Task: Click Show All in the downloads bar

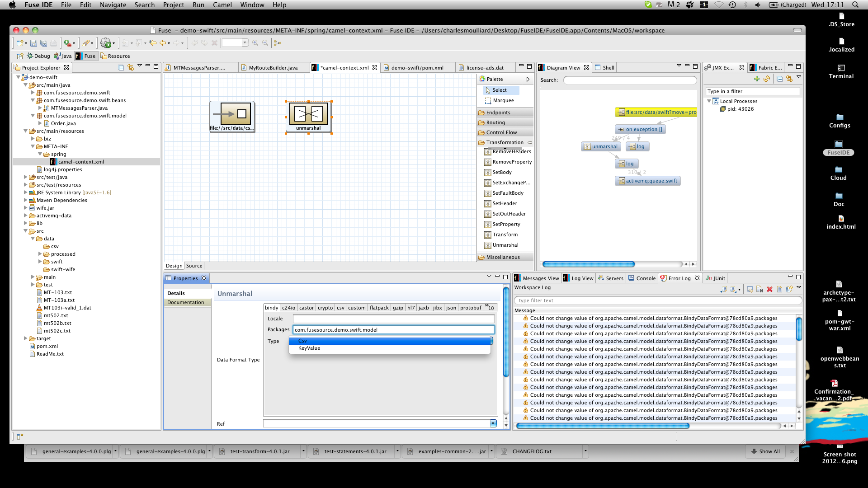Action: tap(765, 451)
